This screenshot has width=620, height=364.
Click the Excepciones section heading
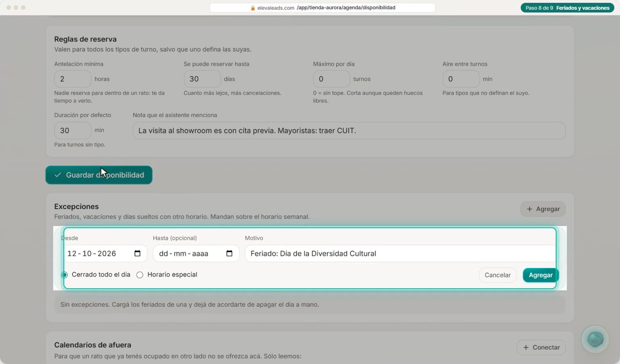point(76,207)
